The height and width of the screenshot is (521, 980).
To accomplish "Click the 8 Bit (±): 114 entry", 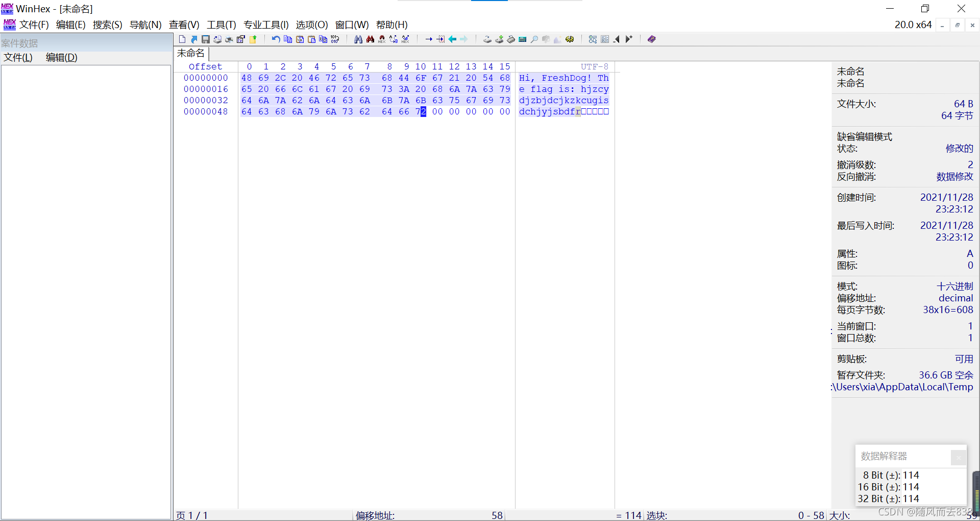I will point(891,475).
